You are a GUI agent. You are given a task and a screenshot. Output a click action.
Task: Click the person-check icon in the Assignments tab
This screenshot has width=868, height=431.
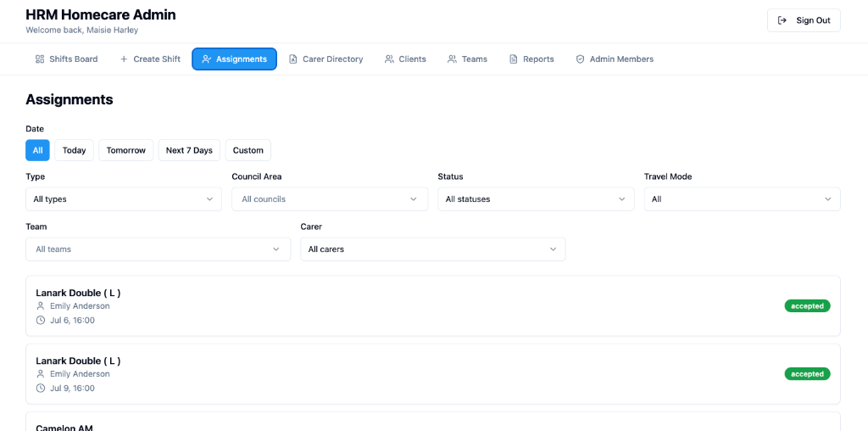(x=207, y=59)
